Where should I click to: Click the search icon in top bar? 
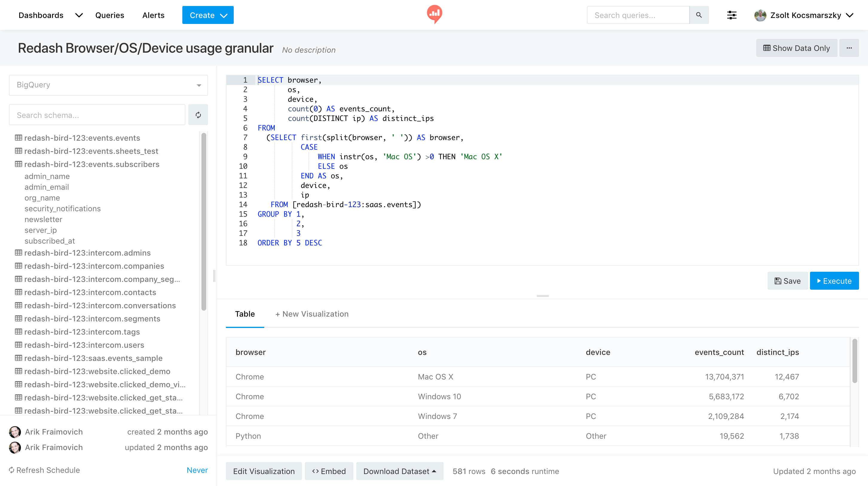click(700, 15)
